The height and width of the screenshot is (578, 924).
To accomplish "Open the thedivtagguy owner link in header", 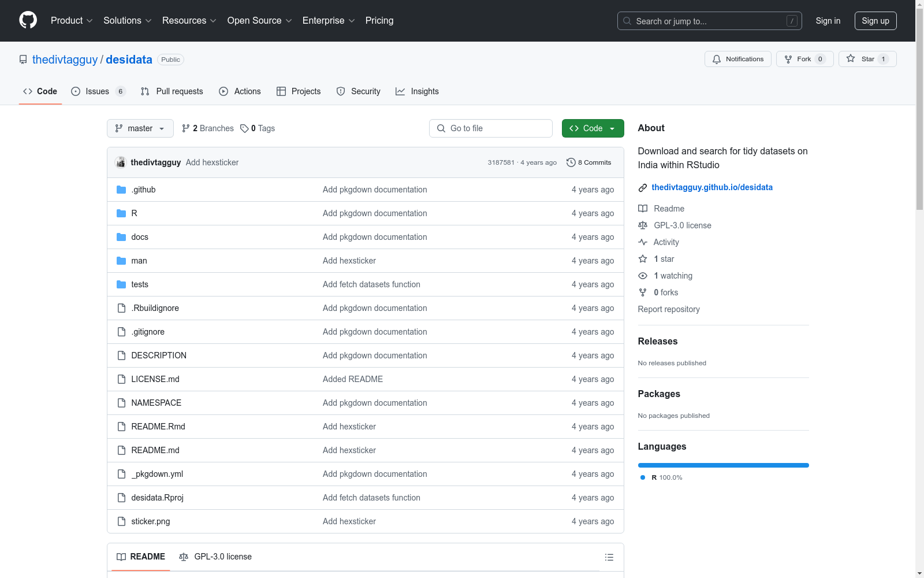I will [65, 60].
